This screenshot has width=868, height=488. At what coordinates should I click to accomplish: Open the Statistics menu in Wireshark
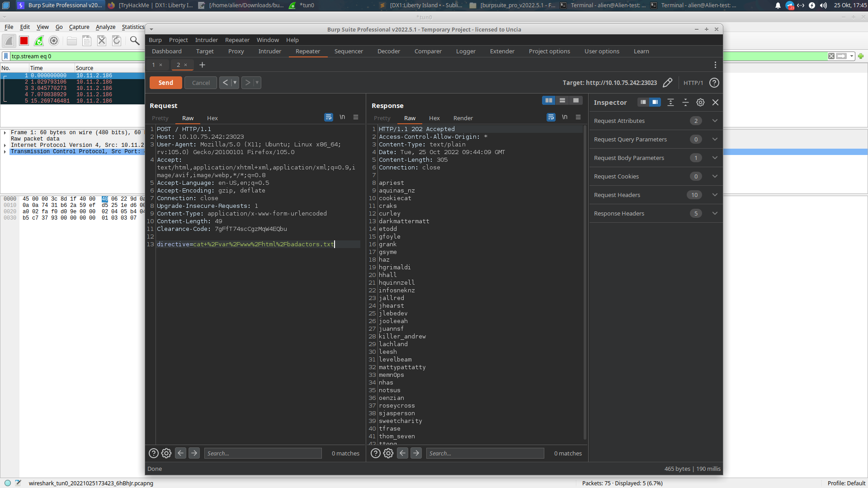pos(132,27)
